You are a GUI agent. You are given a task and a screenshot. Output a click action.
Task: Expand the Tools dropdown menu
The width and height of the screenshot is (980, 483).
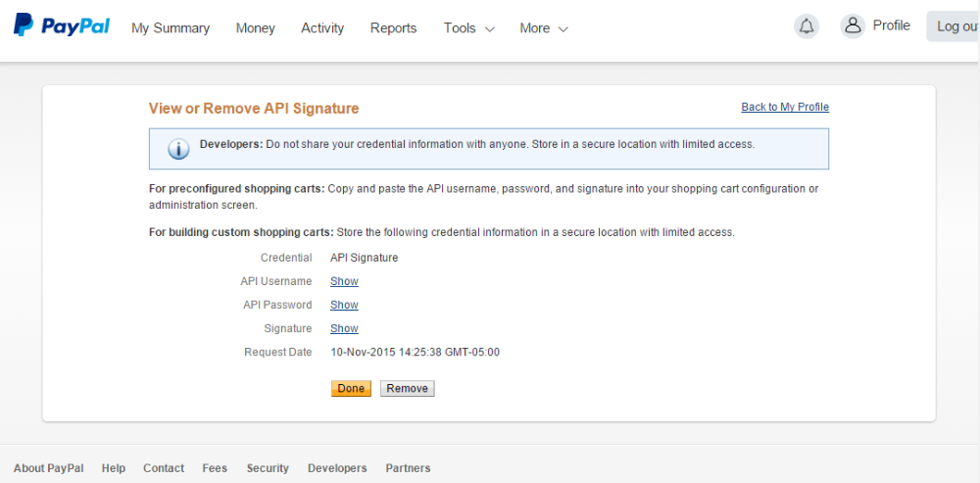click(468, 28)
